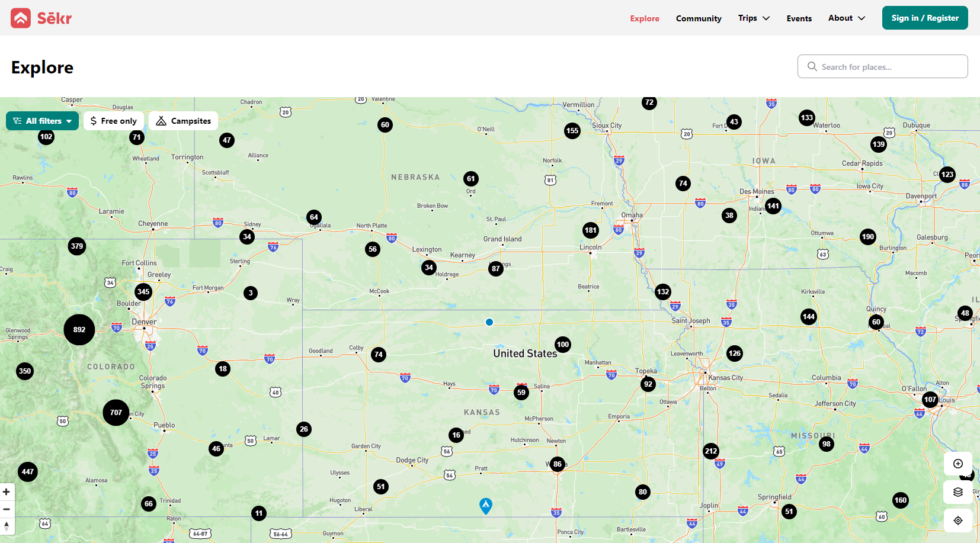The width and height of the screenshot is (980, 543).
Task: Click the Sēkr logo icon
Action: [x=21, y=18]
